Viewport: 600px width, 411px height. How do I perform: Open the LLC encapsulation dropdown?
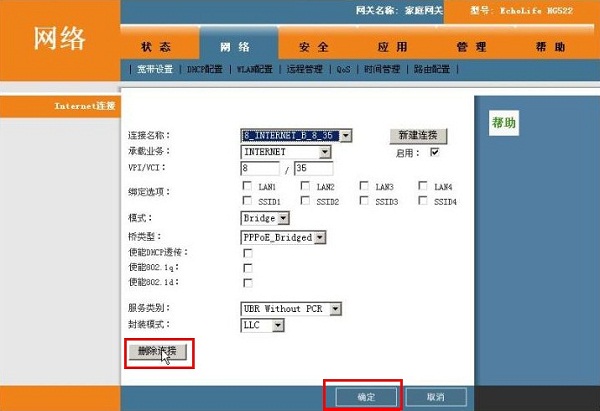tap(278, 326)
